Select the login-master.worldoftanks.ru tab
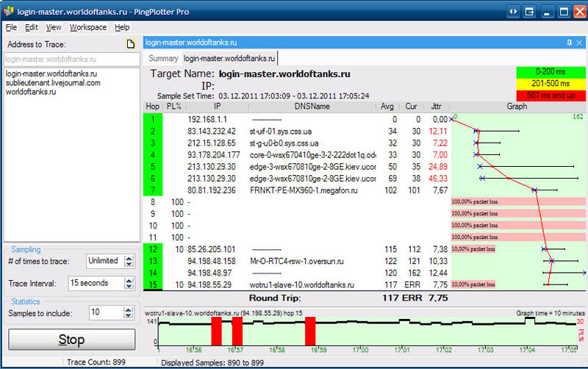This screenshot has width=588, height=369. [229, 59]
